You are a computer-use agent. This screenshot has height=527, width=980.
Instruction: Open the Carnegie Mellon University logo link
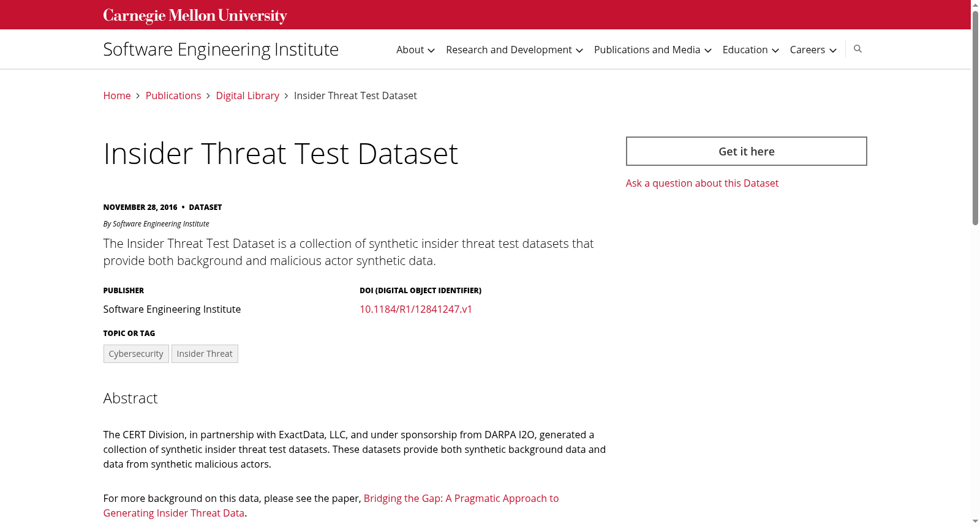pos(195,16)
